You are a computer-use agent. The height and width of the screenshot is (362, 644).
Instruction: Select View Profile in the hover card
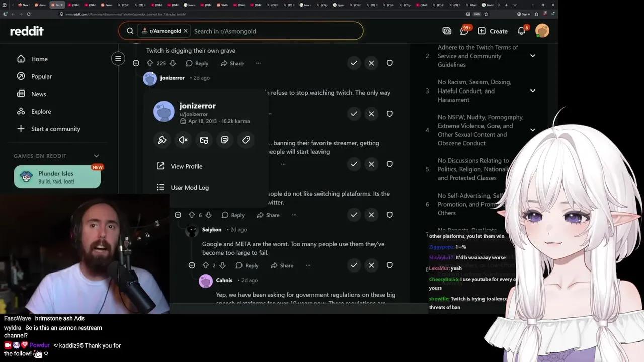click(179, 166)
